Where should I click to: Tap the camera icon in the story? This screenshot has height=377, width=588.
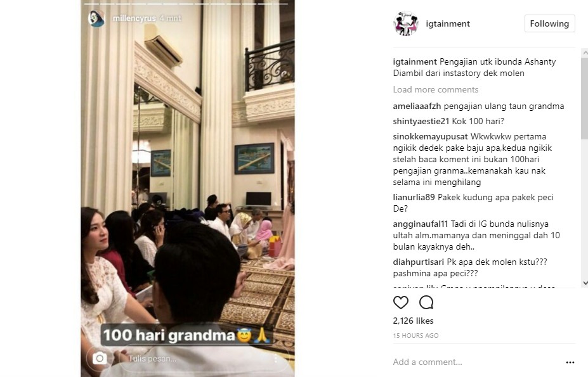tap(100, 359)
